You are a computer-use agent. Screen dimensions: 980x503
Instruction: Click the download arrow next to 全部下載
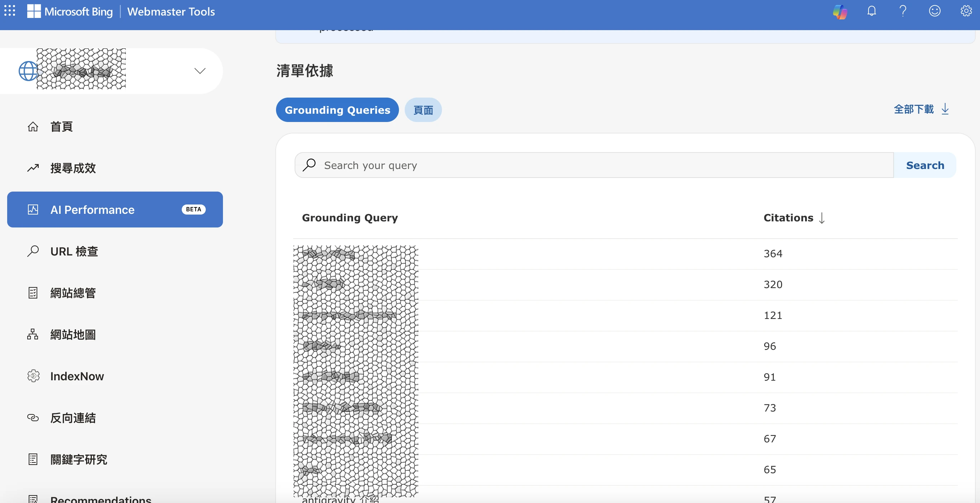pyautogui.click(x=945, y=110)
